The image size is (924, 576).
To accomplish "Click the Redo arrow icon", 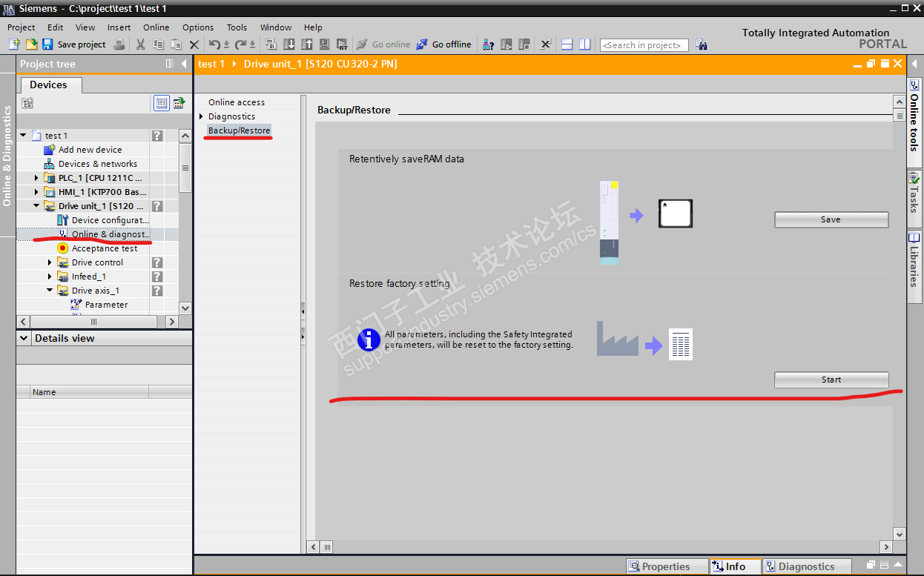I will (x=242, y=44).
